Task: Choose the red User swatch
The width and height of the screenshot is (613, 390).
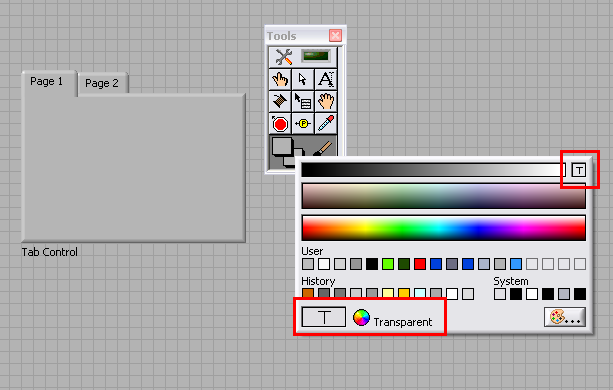Action: 420,264
